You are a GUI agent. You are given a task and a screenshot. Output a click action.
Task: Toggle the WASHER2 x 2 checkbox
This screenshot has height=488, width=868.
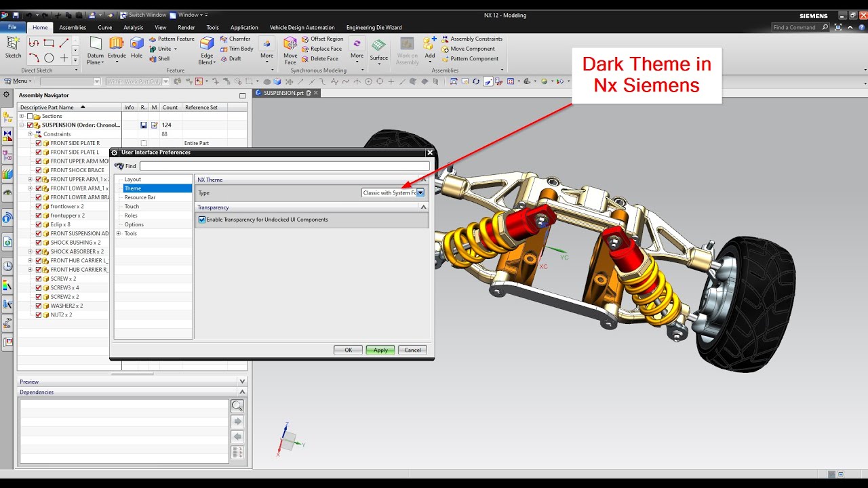click(39, 306)
